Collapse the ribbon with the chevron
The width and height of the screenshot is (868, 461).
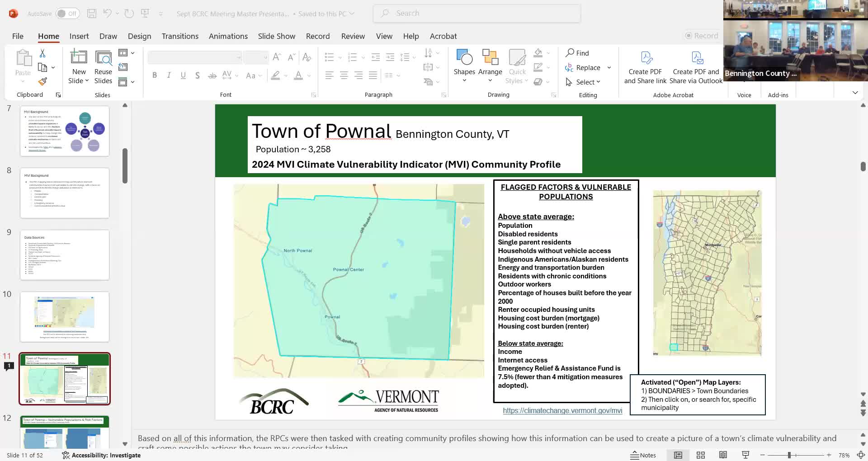click(855, 93)
